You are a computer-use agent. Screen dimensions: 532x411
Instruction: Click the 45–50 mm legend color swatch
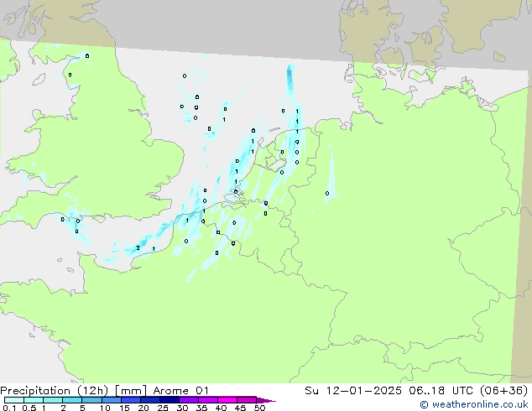[x=247, y=400]
